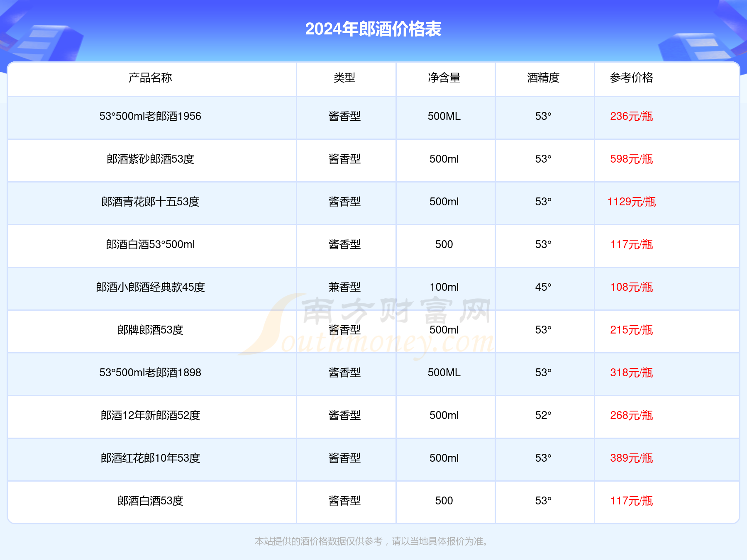Click the price 598元/瓶
Screen dimensions: 747x560
click(x=632, y=159)
